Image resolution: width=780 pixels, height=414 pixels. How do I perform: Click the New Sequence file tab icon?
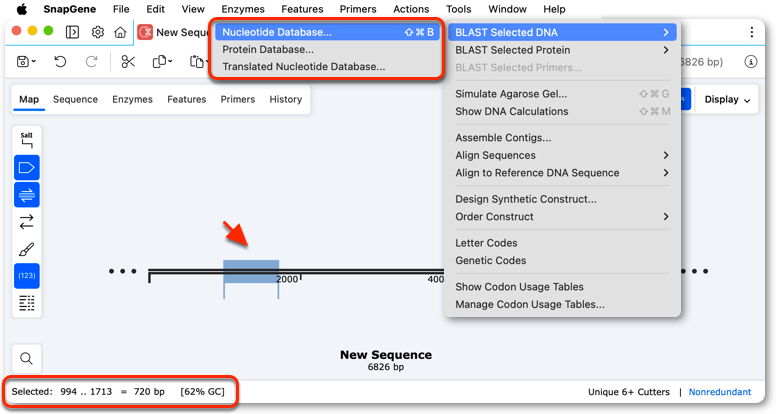click(145, 32)
